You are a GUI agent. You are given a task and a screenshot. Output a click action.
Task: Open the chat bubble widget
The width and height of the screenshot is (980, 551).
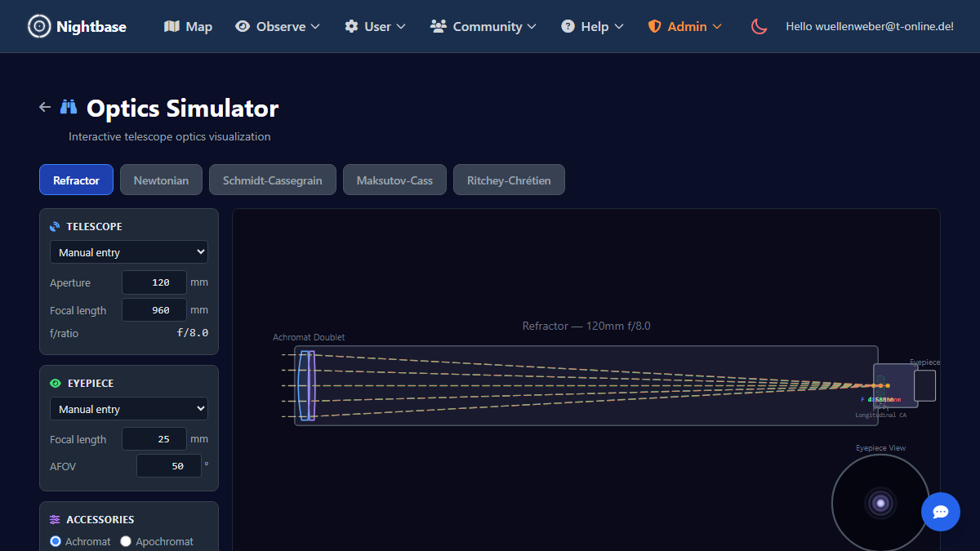click(940, 512)
